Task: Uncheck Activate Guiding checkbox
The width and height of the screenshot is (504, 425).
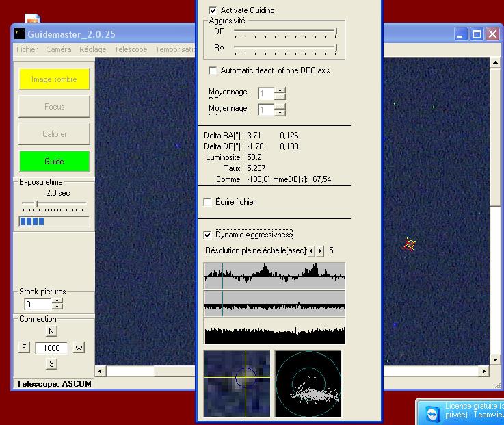Action: 213,10
